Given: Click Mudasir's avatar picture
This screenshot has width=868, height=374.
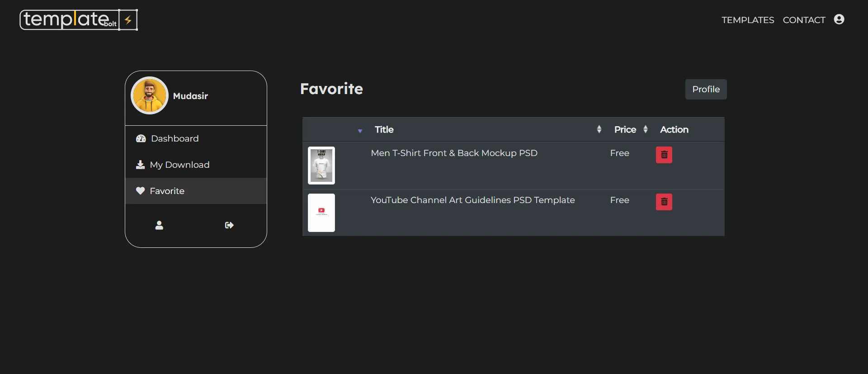Looking at the screenshot, I should (x=150, y=95).
